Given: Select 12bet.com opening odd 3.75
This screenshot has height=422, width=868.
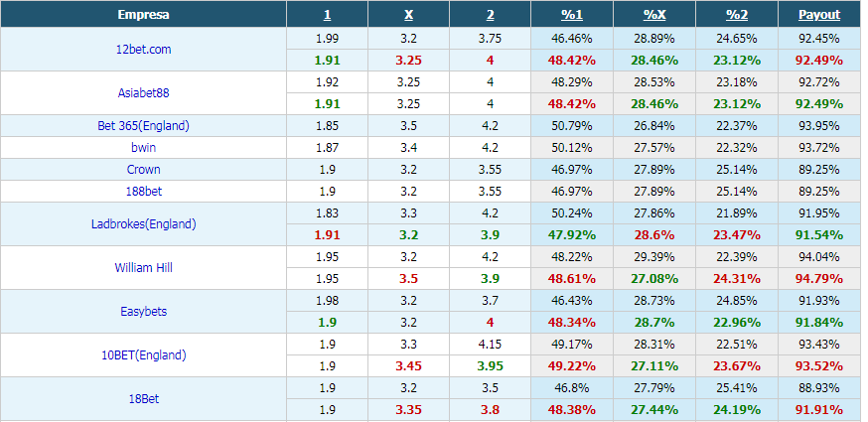Looking at the screenshot, I should pyautogui.click(x=490, y=39).
